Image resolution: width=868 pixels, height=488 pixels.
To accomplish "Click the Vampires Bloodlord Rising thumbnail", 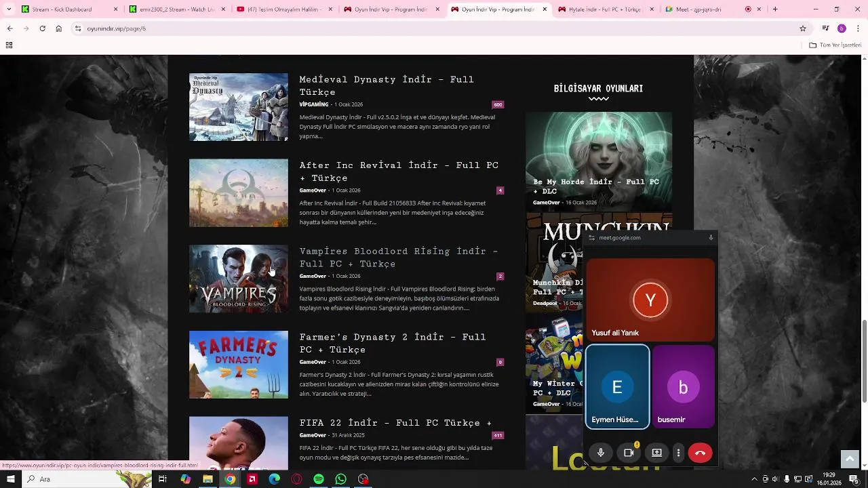I will point(239,279).
